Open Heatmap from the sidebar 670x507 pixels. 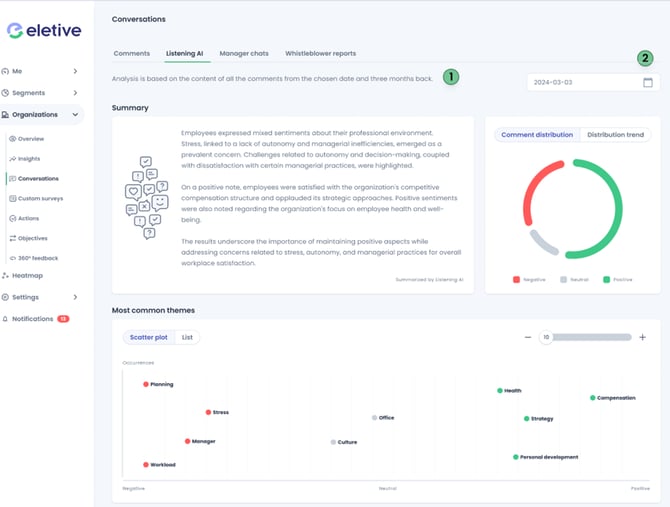(x=27, y=275)
